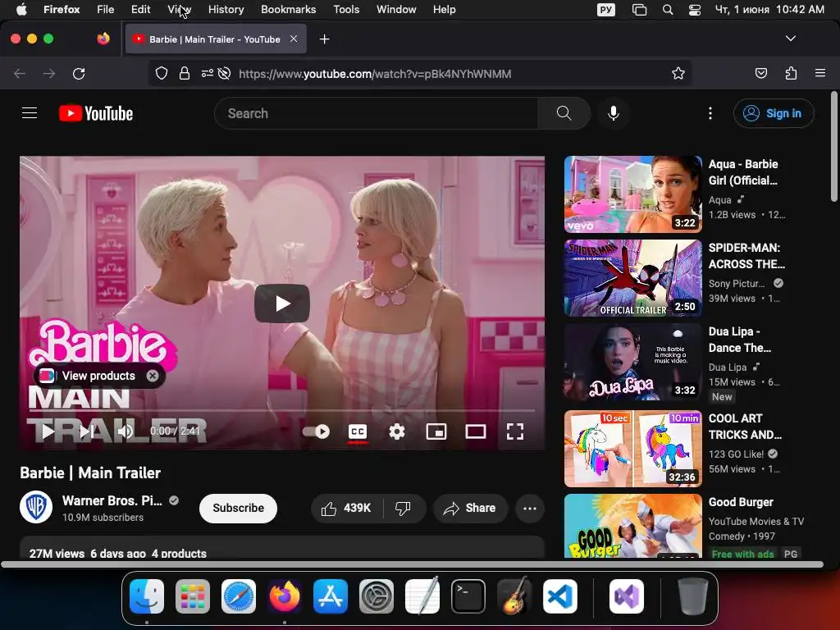Open Firefox extensions menu

point(791,73)
